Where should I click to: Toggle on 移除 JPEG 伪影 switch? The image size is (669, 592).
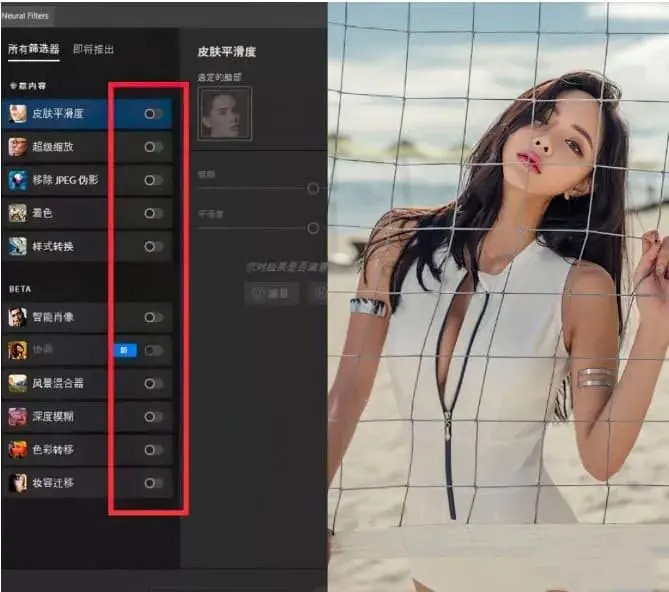[153, 180]
